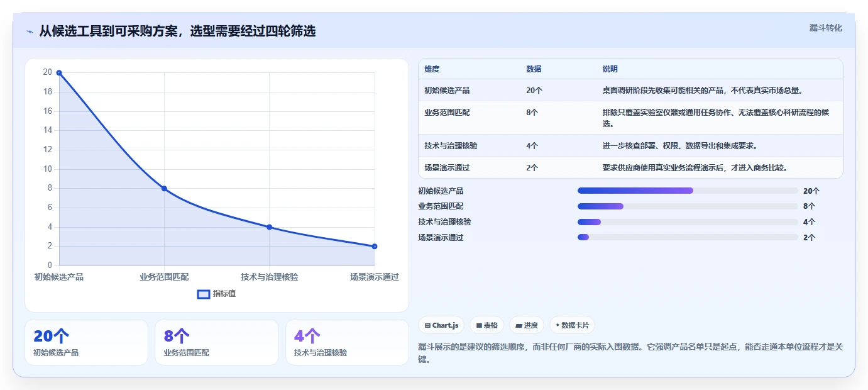Click the description starting with 要求供应商使用

pyautogui.click(x=695, y=168)
